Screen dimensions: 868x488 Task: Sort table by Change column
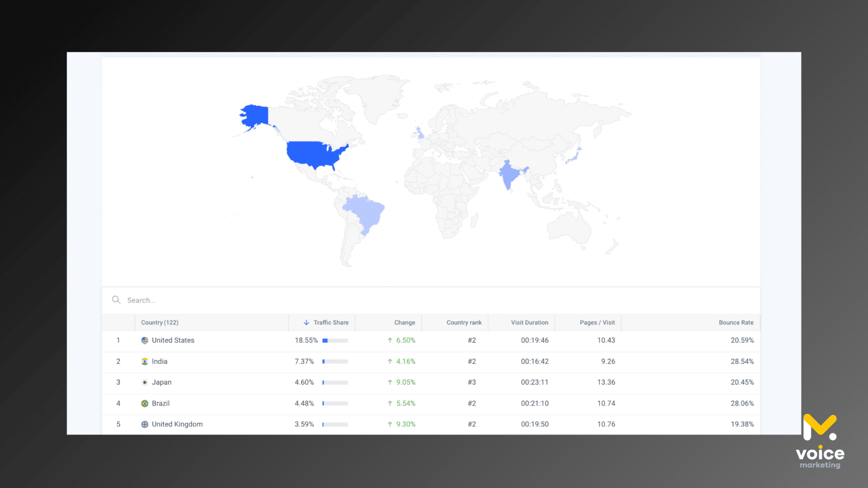(x=404, y=323)
